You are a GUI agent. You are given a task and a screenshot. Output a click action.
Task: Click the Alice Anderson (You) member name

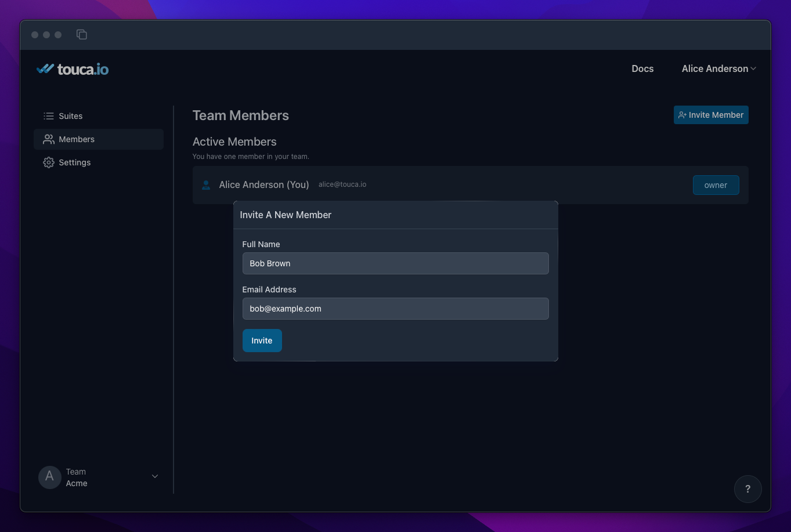coord(264,184)
